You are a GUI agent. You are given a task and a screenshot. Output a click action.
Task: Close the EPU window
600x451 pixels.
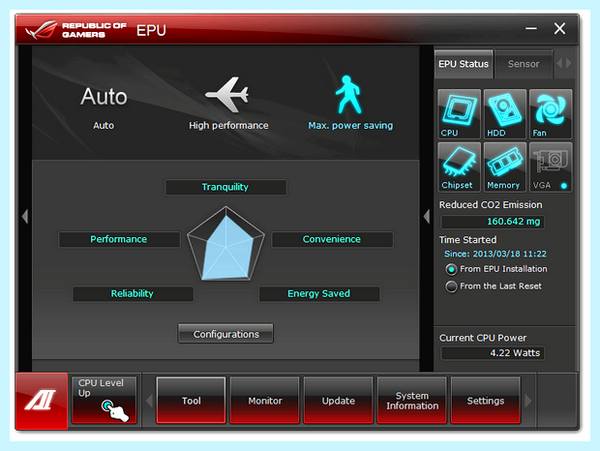tap(559, 28)
